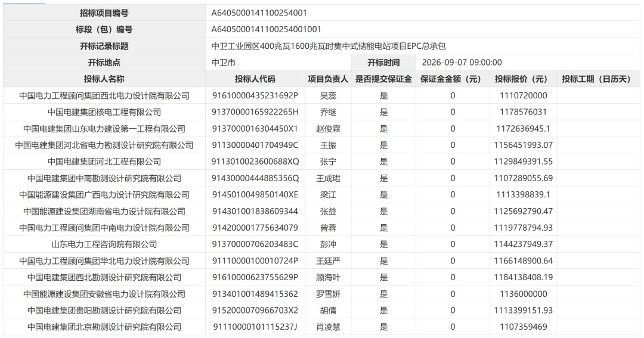The height and width of the screenshot is (338, 644).
Task: Click the 投标工期（日历天） column header
Action: (x=598, y=79)
